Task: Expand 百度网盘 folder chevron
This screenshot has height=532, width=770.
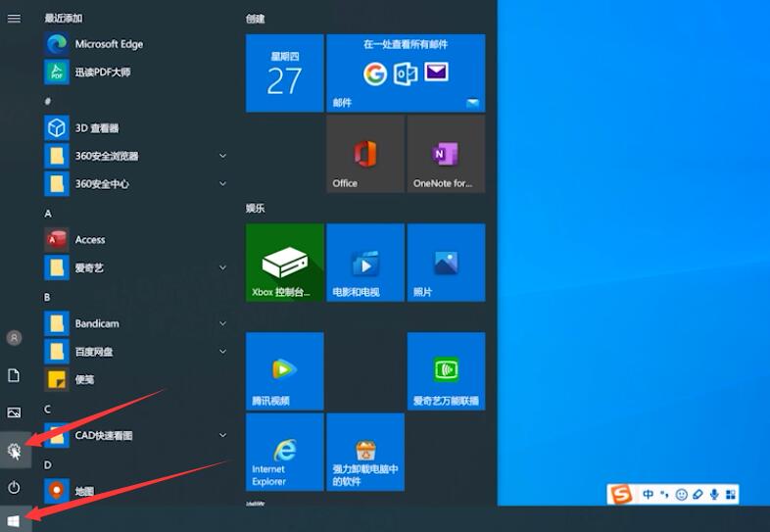Action: pyautogui.click(x=222, y=352)
